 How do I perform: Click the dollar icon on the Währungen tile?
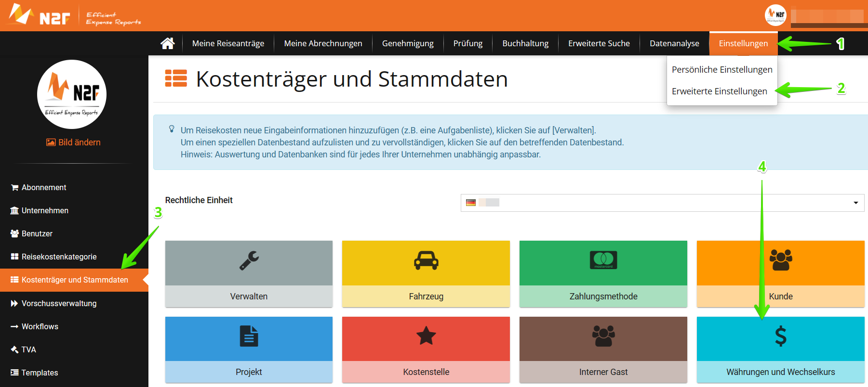[781, 336]
